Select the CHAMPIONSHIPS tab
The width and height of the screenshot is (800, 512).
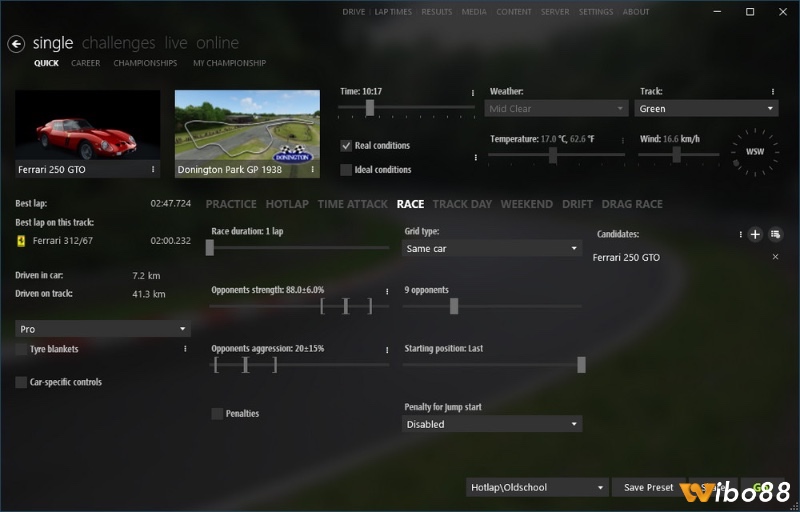145,63
